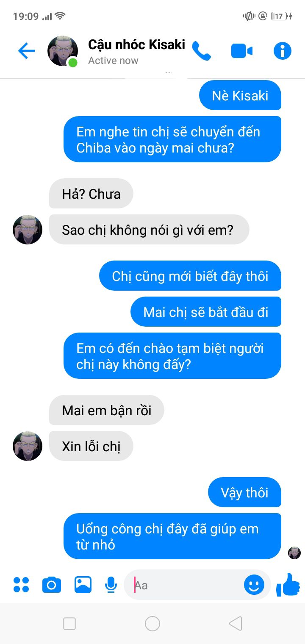Open the photo gallery picker
Viewport: 305px width, 644px height.
(83, 585)
